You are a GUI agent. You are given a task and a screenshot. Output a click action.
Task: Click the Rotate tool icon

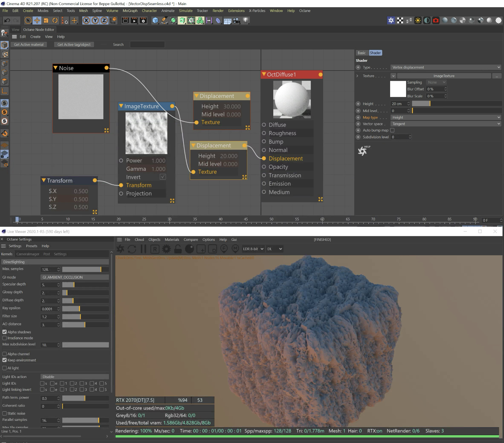tap(55, 20)
